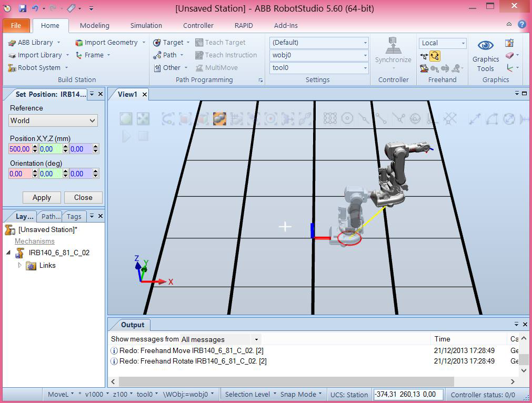Expand the Links node under IRB140_6_81_C_02
The image size is (532, 403).
click(x=20, y=265)
